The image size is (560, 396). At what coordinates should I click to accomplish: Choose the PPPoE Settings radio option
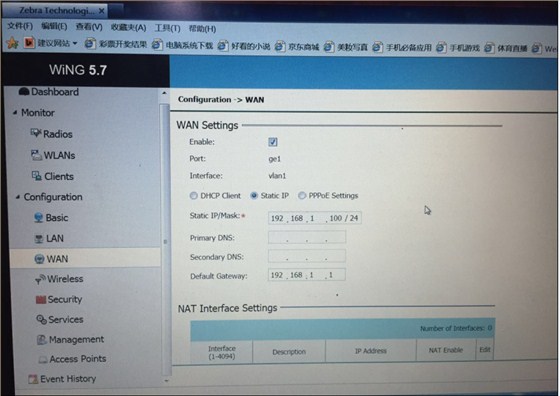302,196
